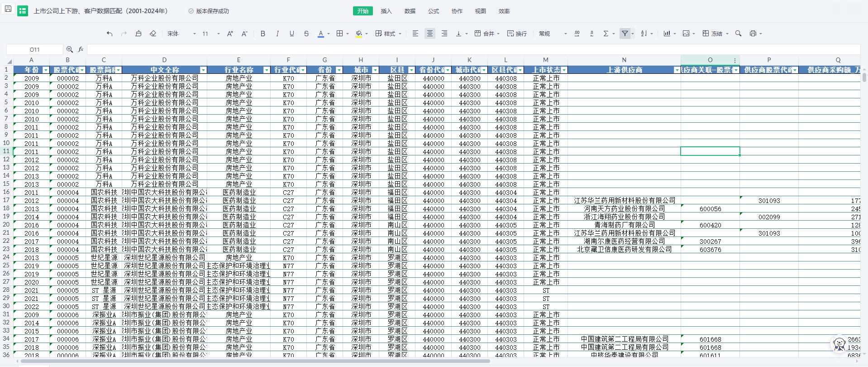
Task: Switch to the 开始 tab
Action: (363, 11)
